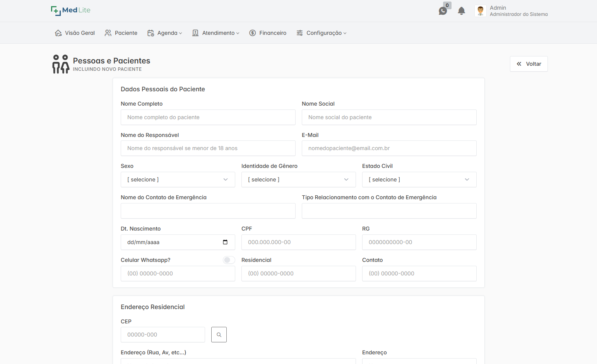Toggle the Celular Whatsapp switch

[x=229, y=260]
